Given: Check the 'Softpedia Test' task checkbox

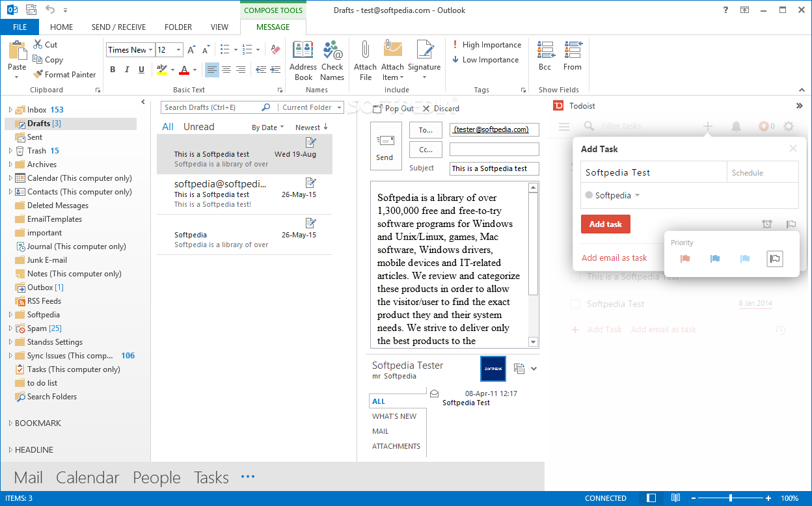Looking at the screenshot, I should pyautogui.click(x=575, y=304).
